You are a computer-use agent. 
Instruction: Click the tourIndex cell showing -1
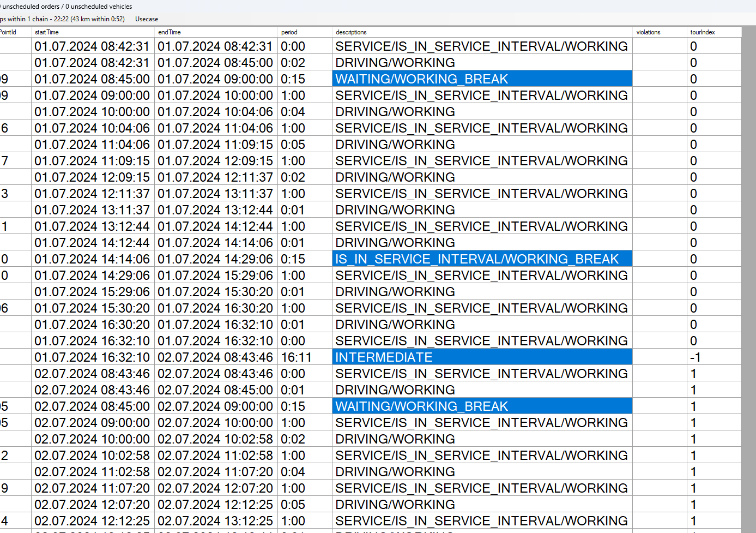click(695, 357)
